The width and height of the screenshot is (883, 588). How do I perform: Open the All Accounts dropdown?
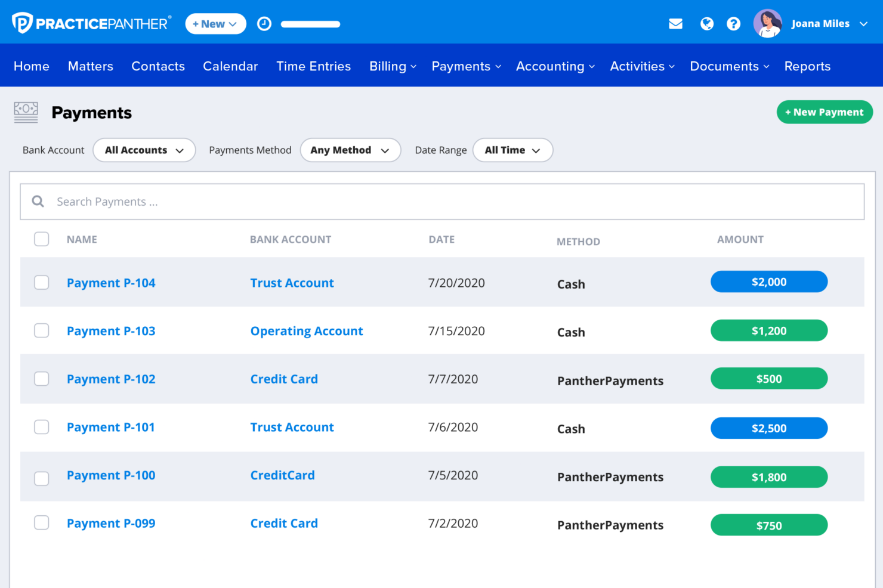tap(144, 150)
